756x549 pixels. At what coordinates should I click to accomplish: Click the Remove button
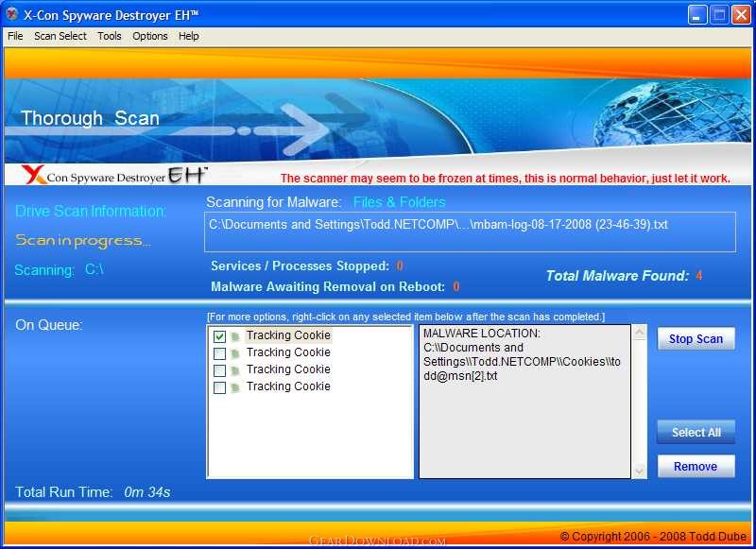click(x=696, y=466)
